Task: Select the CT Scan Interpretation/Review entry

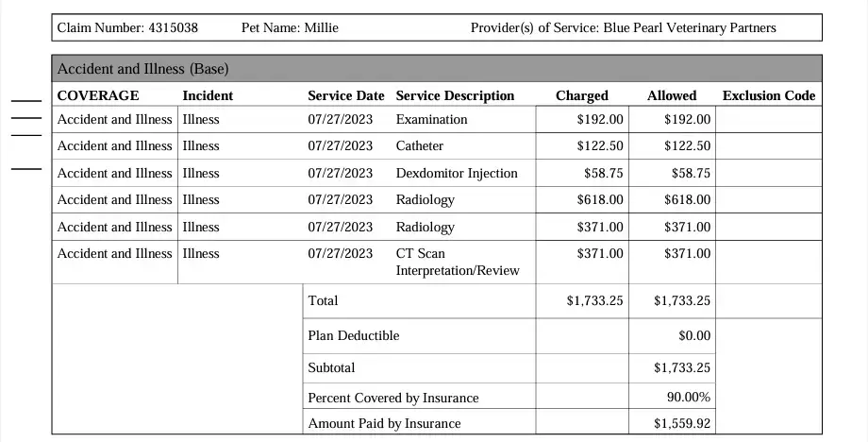Action: [x=458, y=262]
